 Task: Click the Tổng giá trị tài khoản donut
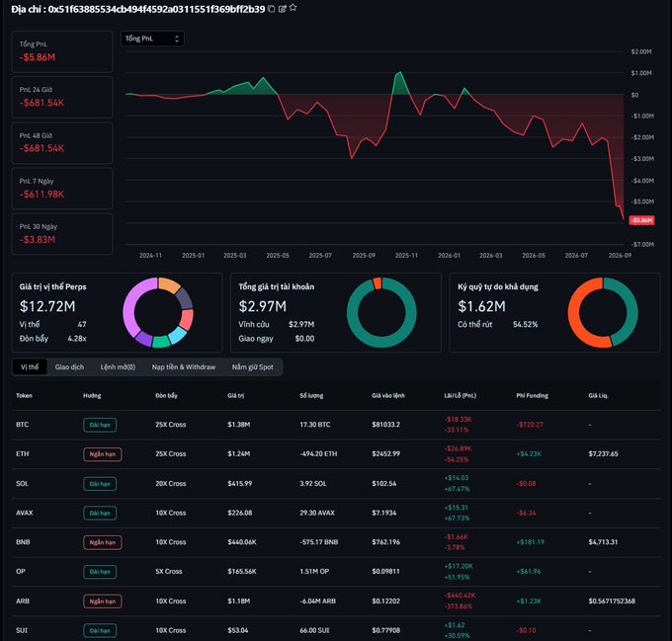coord(381,312)
